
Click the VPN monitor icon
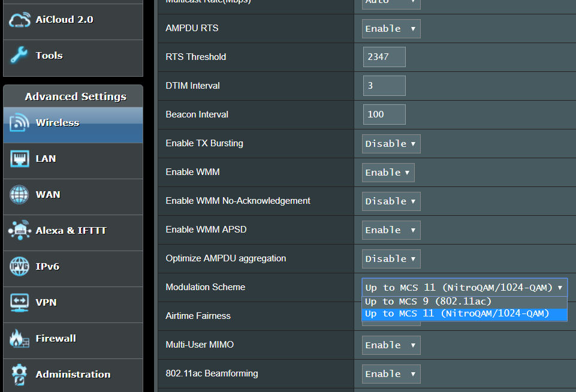20,303
